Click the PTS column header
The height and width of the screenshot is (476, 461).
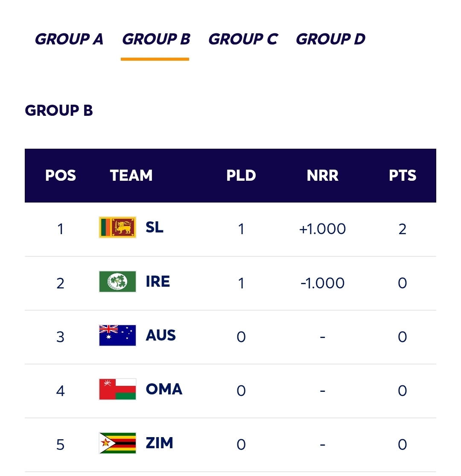tap(403, 176)
